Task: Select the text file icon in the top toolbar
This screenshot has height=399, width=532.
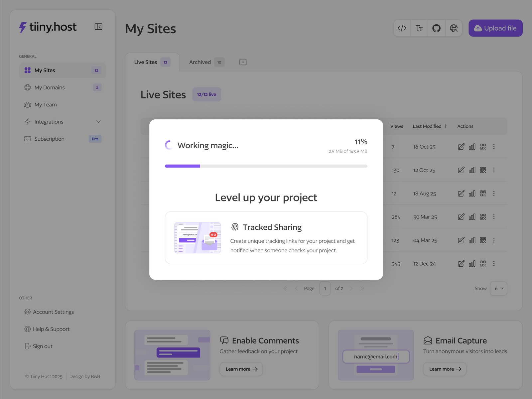Action: 419,28
